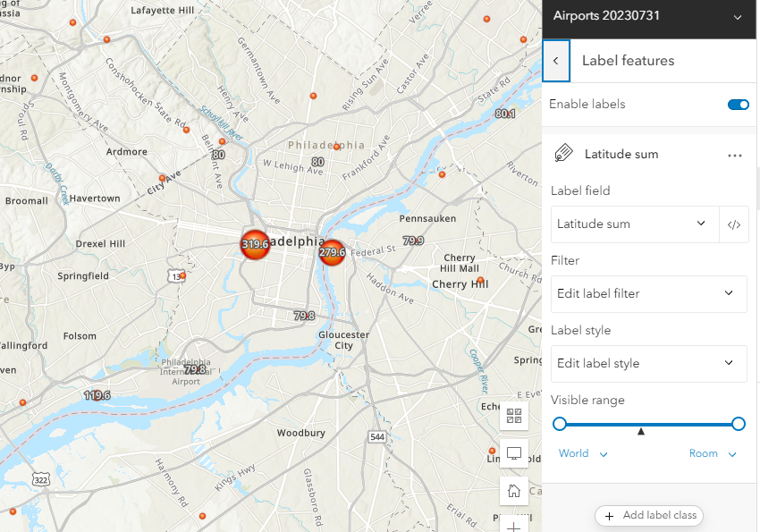Click the right visible range slider handle
This screenshot has height=532, width=760.
tap(739, 424)
